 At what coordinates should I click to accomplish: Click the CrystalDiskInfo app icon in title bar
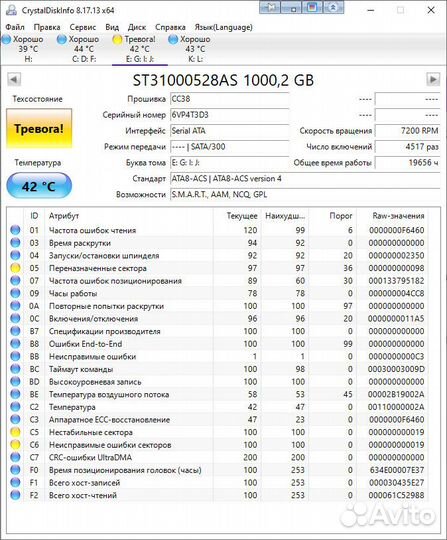11,10
